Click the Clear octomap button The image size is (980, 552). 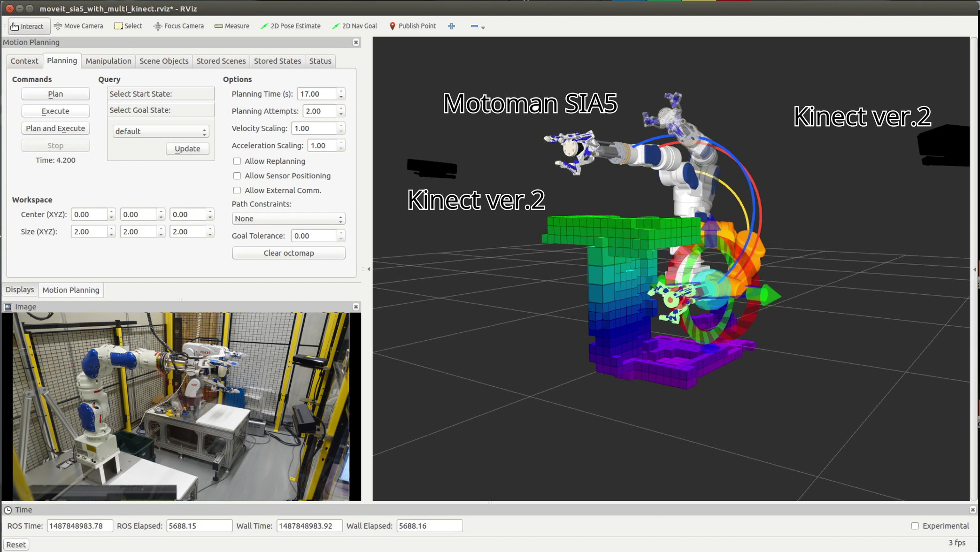[289, 253]
